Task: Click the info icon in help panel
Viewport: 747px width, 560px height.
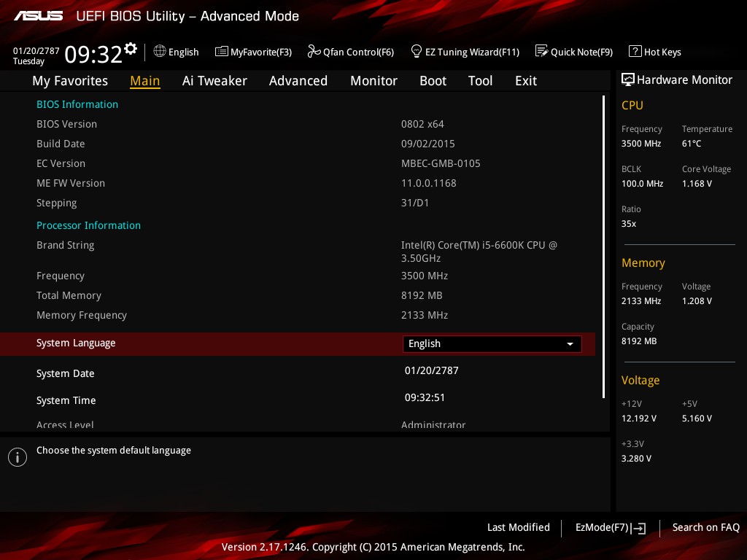Action: click(18, 457)
